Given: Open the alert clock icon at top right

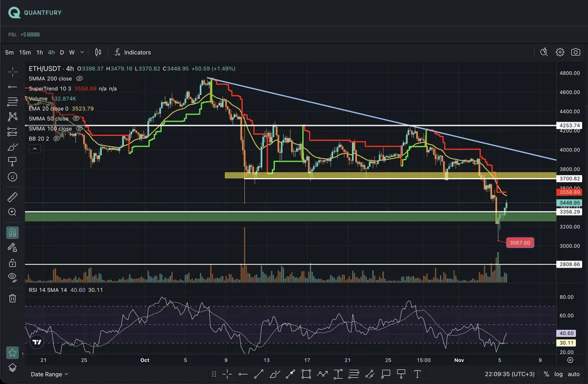Looking at the screenshot, I should tap(544, 52).
